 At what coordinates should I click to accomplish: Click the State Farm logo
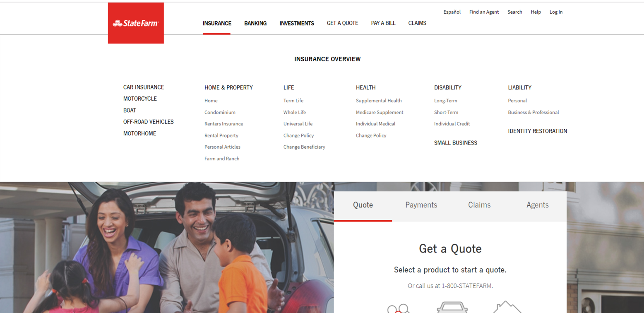(136, 23)
